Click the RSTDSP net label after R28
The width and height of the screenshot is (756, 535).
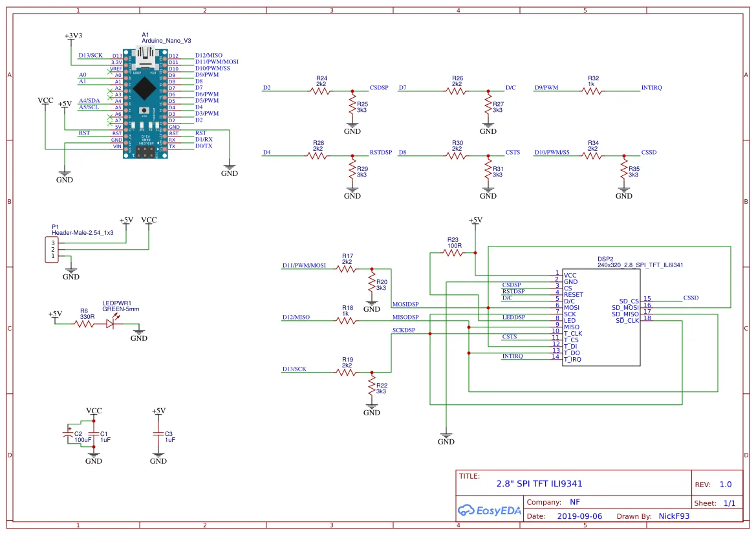pyautogui.click(x=381, y=153)
